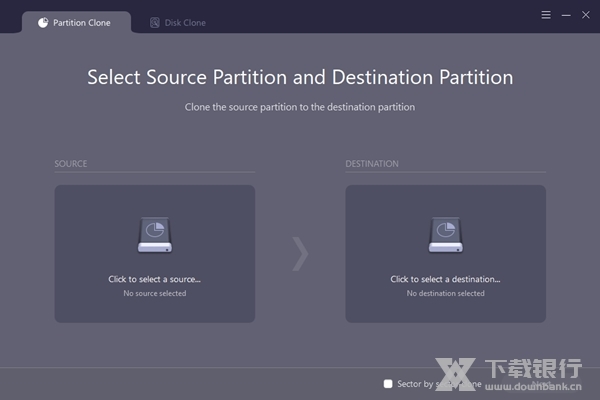Click the 'Clone the source partition' subtitle

coord(300,106)
